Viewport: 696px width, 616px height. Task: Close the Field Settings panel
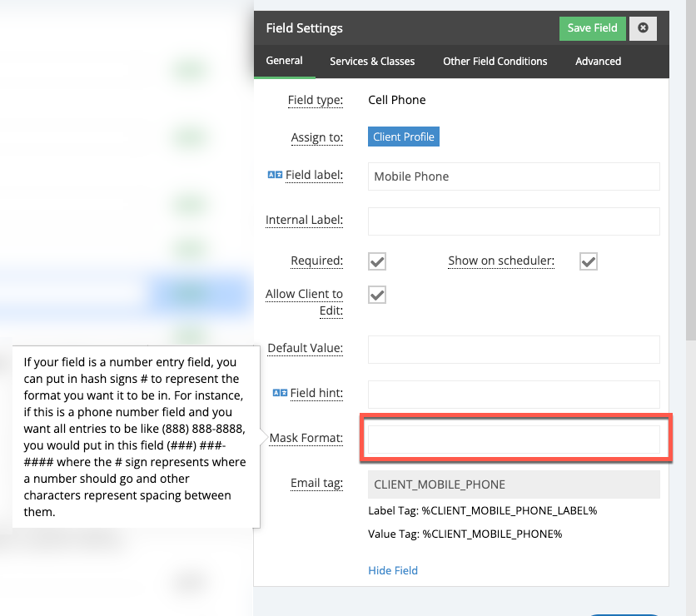[x=643, y=27]
